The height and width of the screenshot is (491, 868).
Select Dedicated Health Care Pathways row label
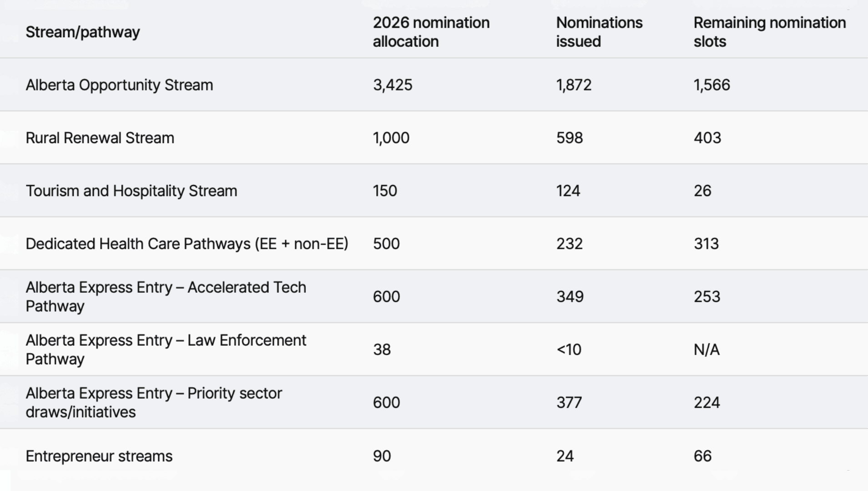point(187,244)
